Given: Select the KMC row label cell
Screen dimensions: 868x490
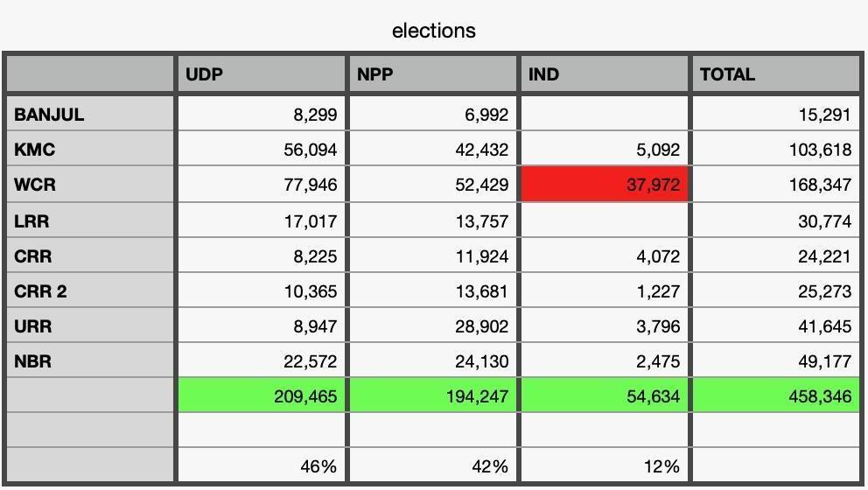Looking at the screenshot, I should point(89,150).
